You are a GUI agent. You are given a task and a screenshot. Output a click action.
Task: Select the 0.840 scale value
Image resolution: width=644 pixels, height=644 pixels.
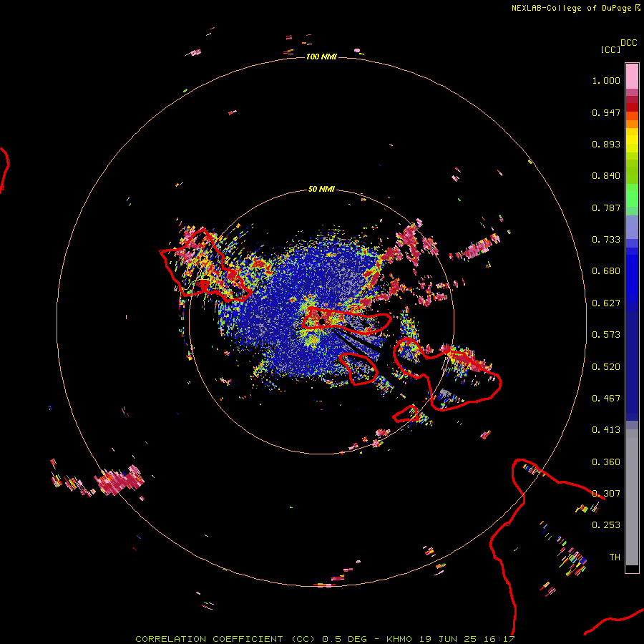click(606, 176)
